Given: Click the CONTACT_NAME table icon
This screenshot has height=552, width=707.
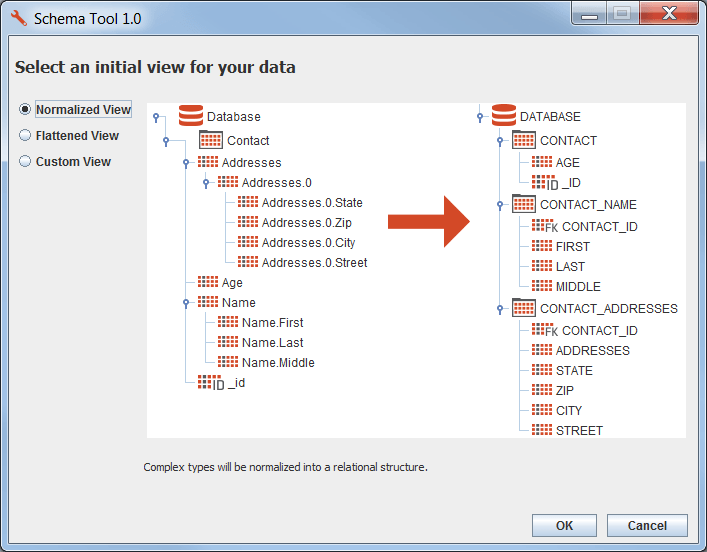Looking at the screenshot, I should click(x=523, y=205).
